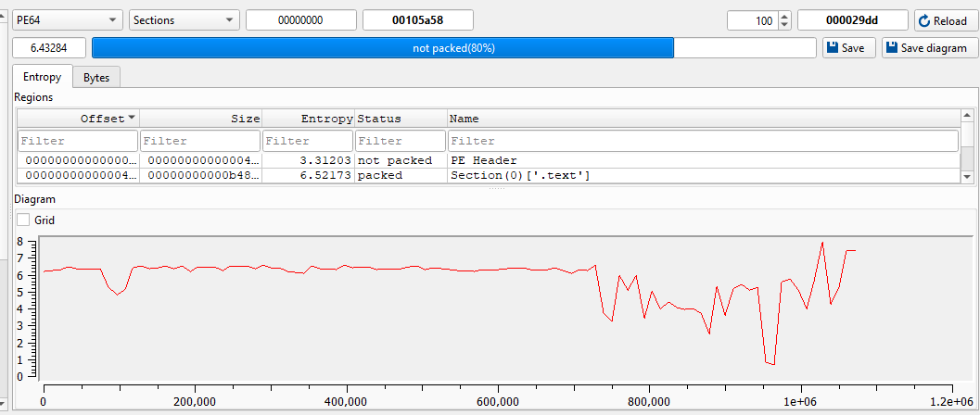Decrease the count with spinner down arrow

[x=784, y=25]
